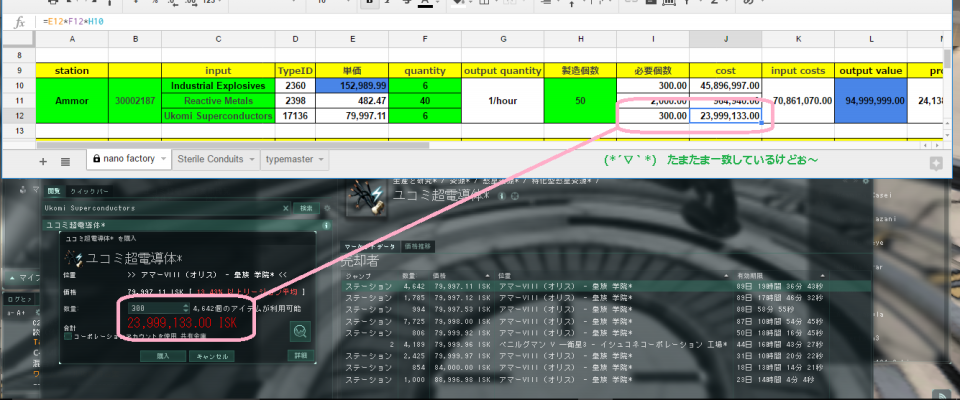Enable use corporation account checkbox
The height and width of the screenshot is (400, 960).
(67, 336)
